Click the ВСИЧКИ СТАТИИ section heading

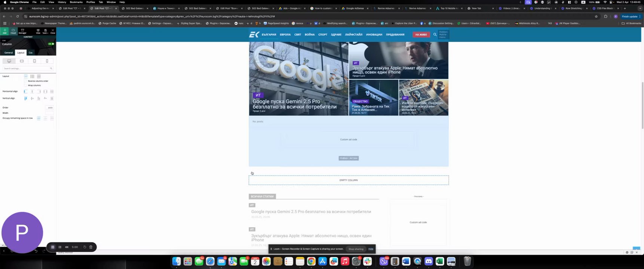[262, 197]
